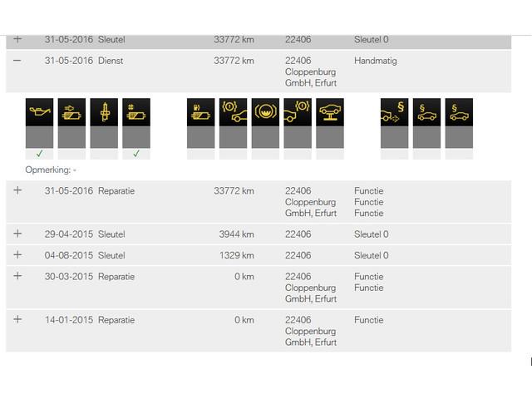Toggle the checkmark under the microfilter icon
Viewport: 532px width, 399px height.
(136, 154)
